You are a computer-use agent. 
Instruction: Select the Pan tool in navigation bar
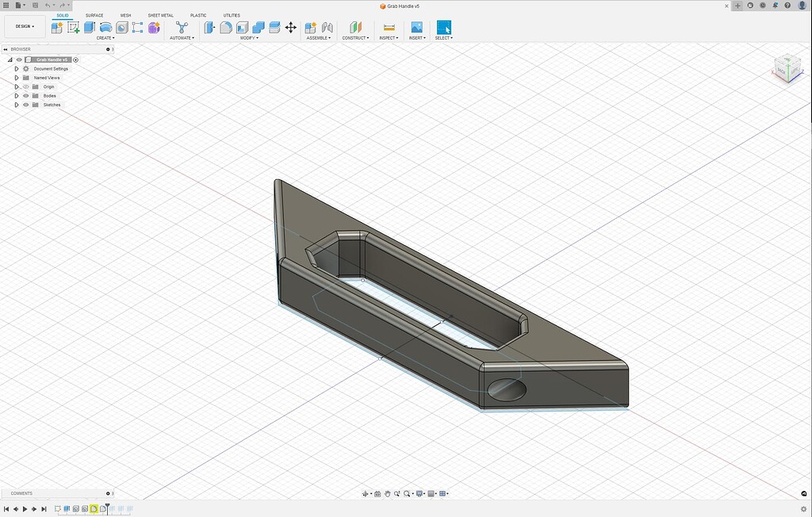tap(388, 494)
